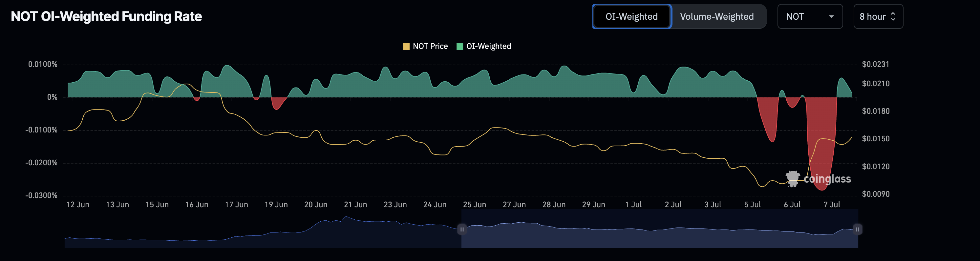Click the NOT dropdown caret arrow
The width and height of the screenshot is (980, 261).
coord(831,17)
